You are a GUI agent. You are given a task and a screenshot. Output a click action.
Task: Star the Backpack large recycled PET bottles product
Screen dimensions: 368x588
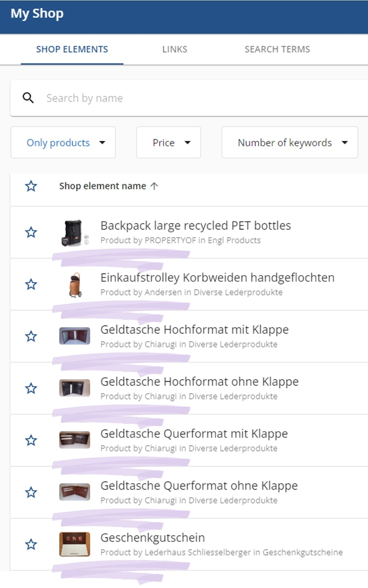click(x=31, y=232)
